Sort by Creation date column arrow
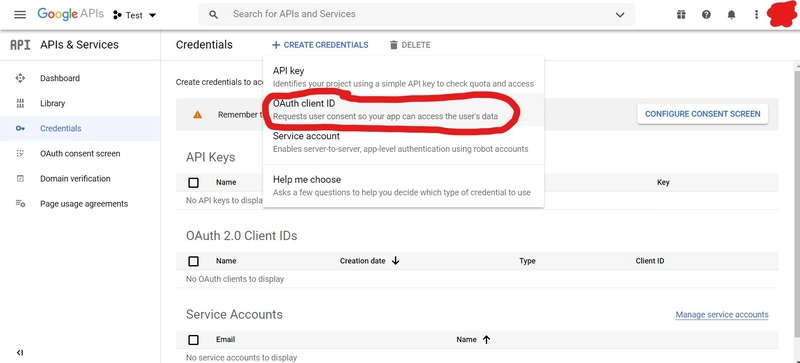 tap(395, 261)
